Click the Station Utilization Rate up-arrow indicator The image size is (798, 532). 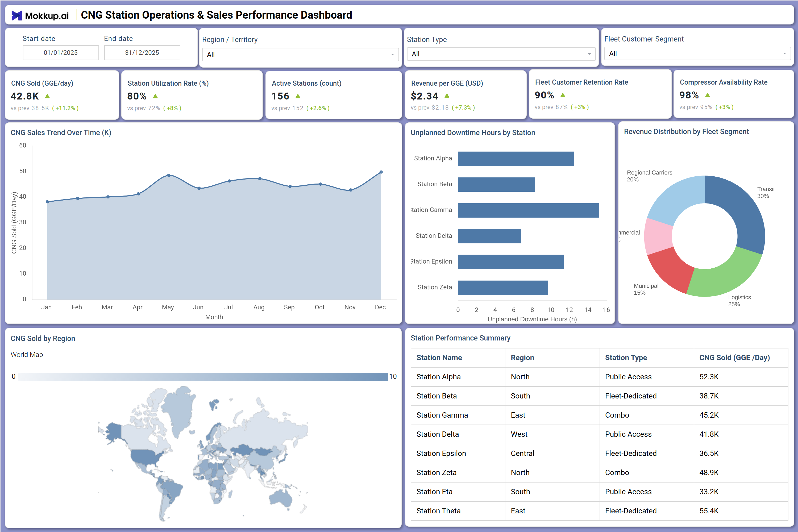coord(155,96)
